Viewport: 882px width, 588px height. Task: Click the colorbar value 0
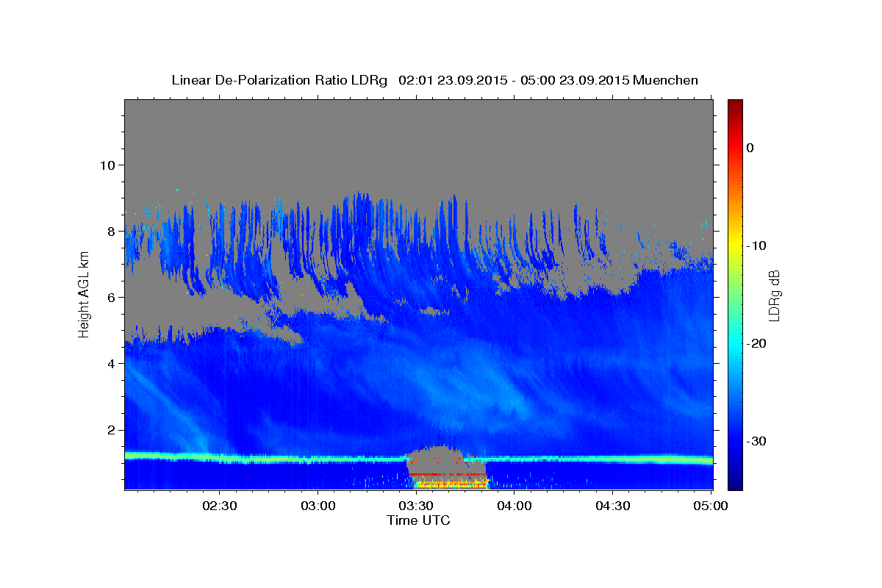(x=750, y=148)
